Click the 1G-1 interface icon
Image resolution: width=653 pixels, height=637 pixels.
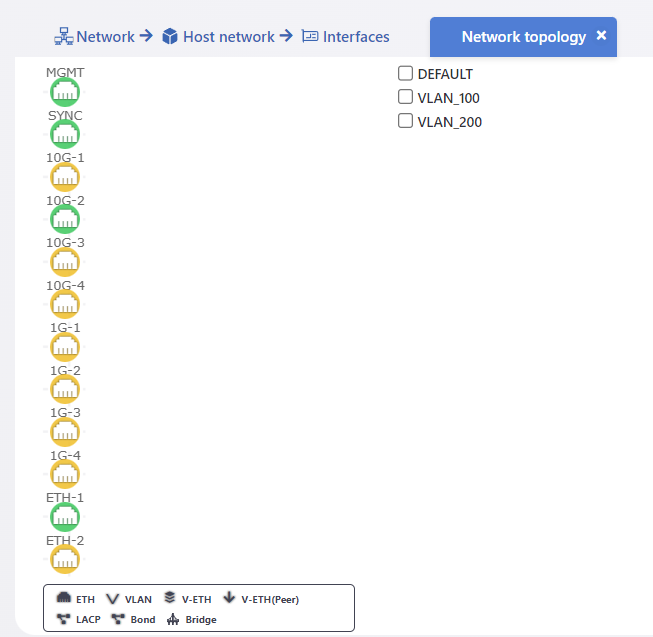tap(65, 347)
